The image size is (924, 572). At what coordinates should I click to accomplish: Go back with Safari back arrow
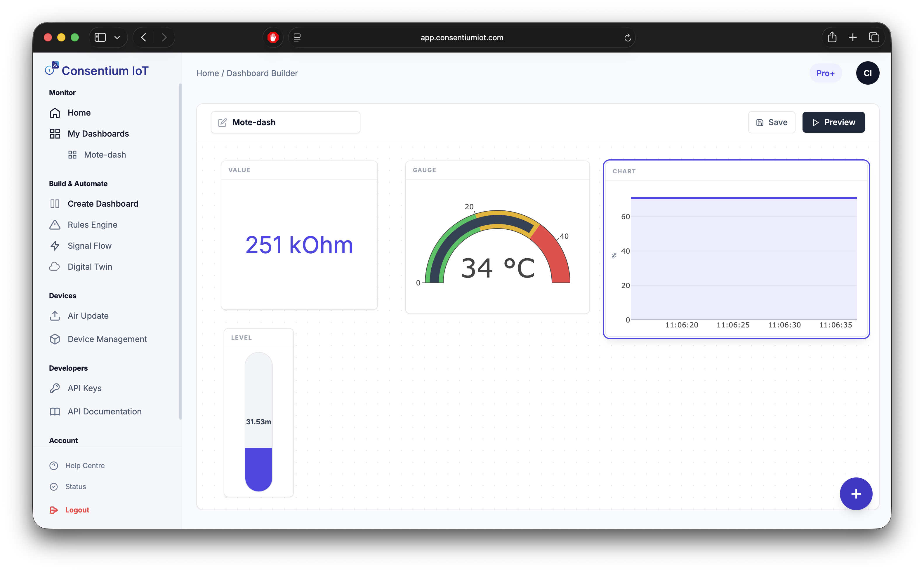tap(143, 37)
